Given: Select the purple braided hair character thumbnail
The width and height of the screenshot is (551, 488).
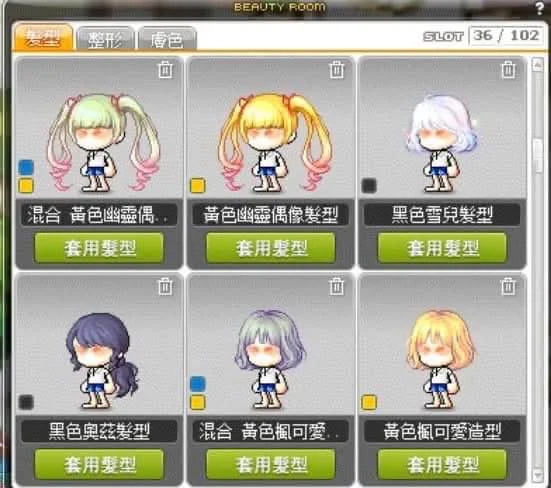Looking at the screenshot, I should coord(101,360).
